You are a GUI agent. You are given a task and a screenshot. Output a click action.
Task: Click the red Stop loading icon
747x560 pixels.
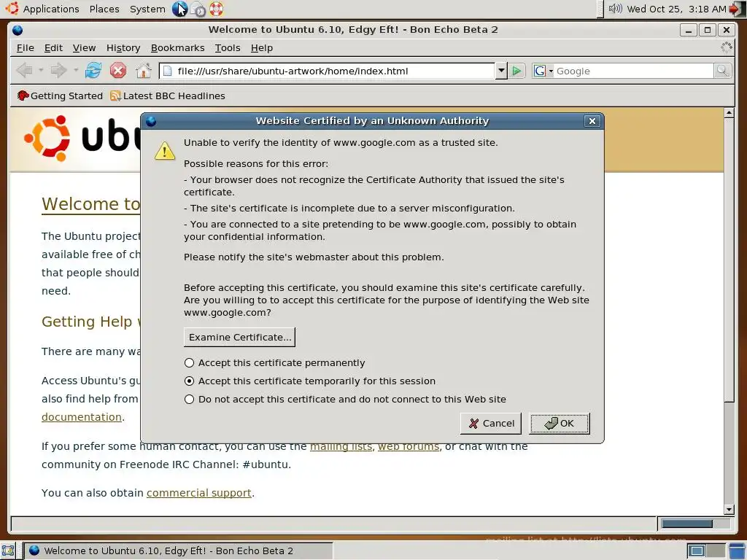[118, 71]
